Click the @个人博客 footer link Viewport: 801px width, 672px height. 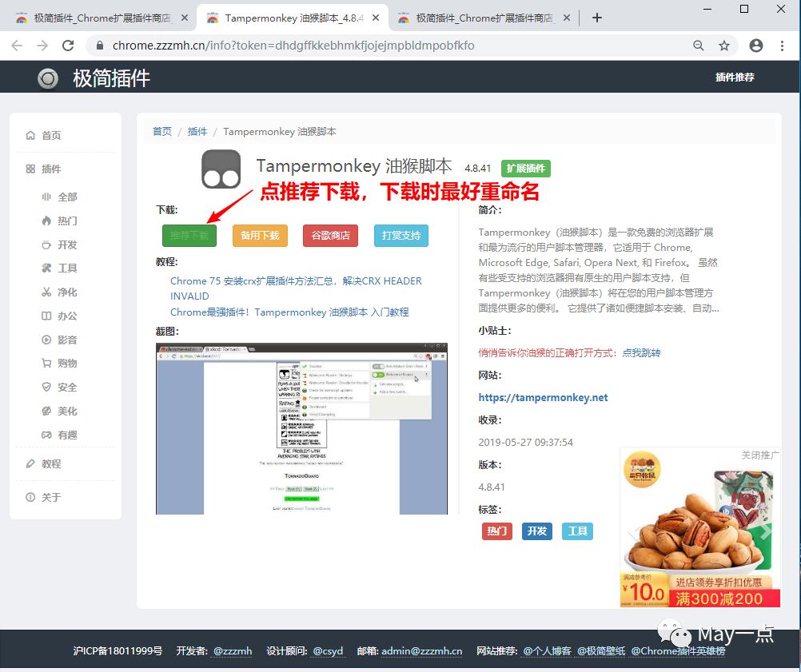point(547,651)
